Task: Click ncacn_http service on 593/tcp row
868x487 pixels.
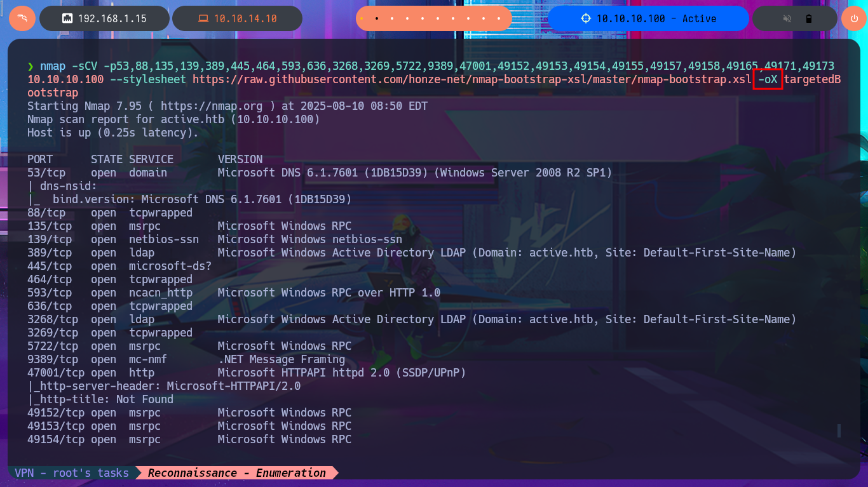Action: point(161,293)
